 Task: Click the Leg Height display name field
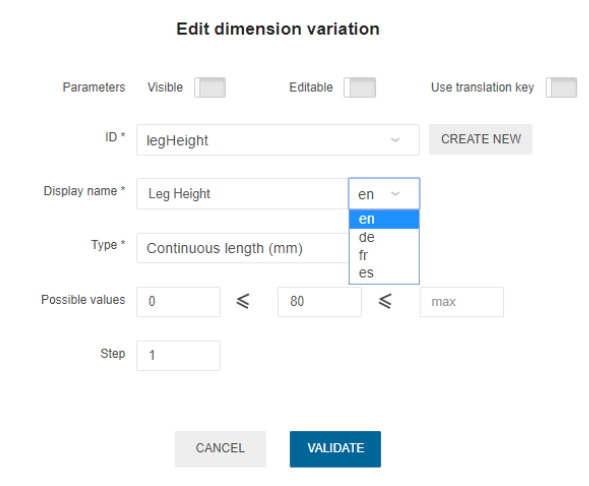click(x=243, y=194)
